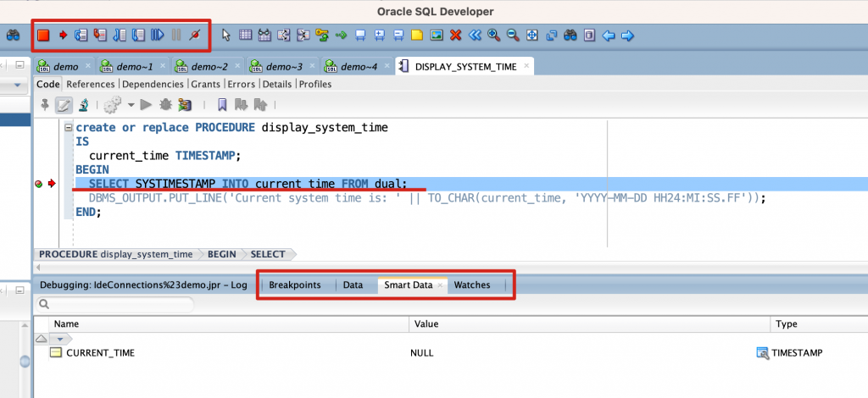Switch to the Watches debug tab
868x398 pixels.
click(x=471, y=285)
